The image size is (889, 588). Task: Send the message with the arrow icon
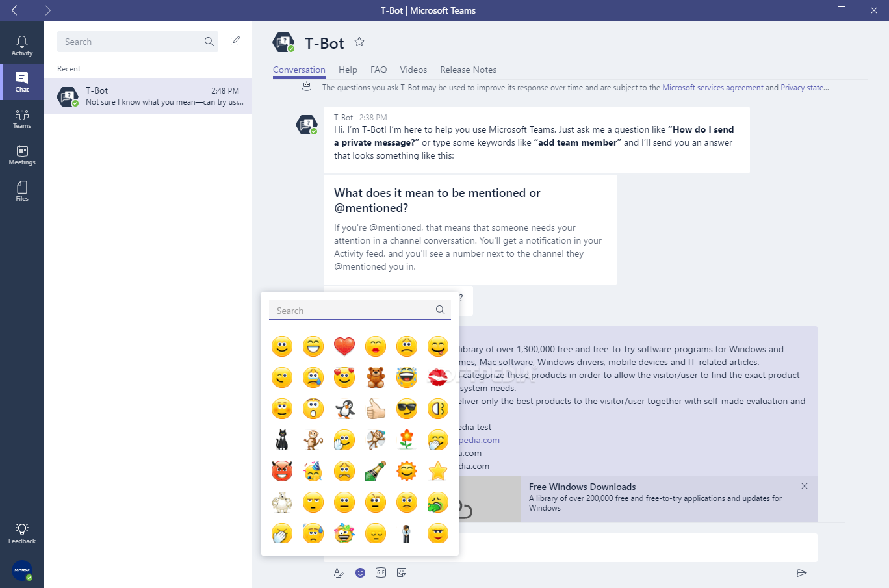point(801,572)
